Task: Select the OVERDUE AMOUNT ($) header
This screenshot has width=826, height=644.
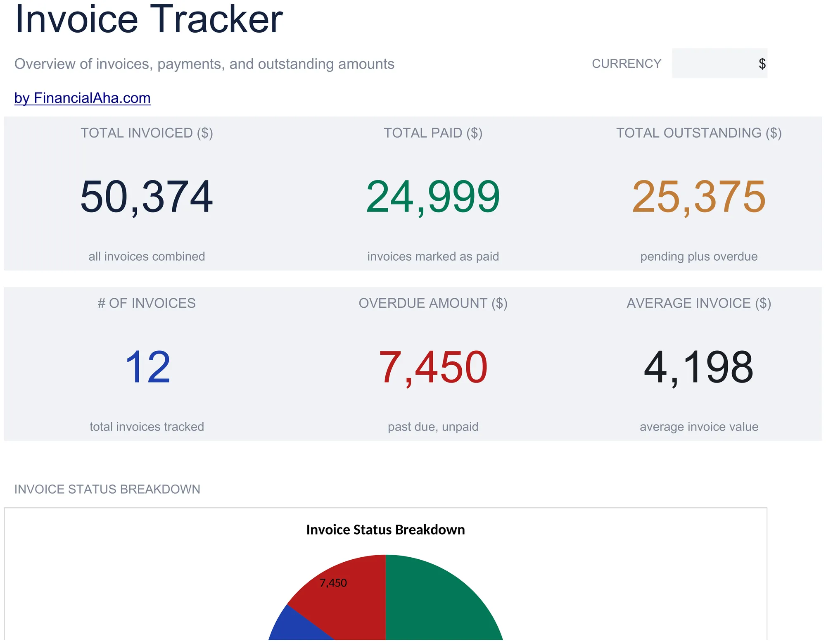Action: (433, 303)
